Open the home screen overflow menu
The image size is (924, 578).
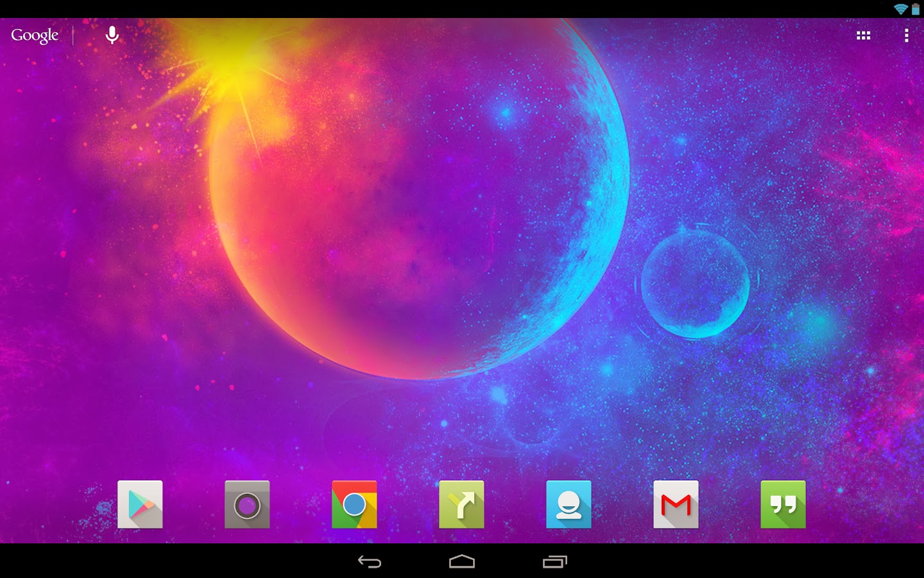pyautogui.click(x=907, y=35)
